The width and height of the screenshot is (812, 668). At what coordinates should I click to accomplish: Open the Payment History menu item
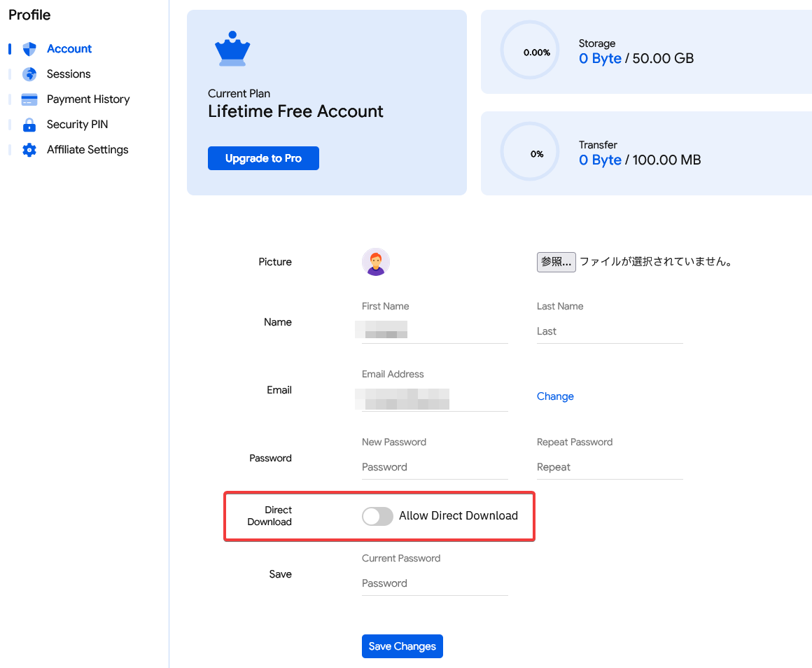click(88, 99)
